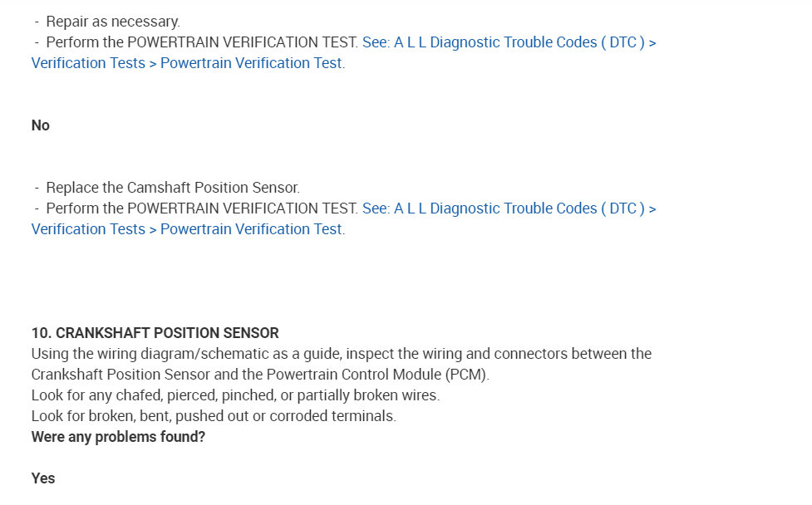The width and height of the screenshot is (812, 505).
Task: Click the "10. CRANKSHAFT POSITION SENSOR" step heading
Action: (x=155, y=333)
